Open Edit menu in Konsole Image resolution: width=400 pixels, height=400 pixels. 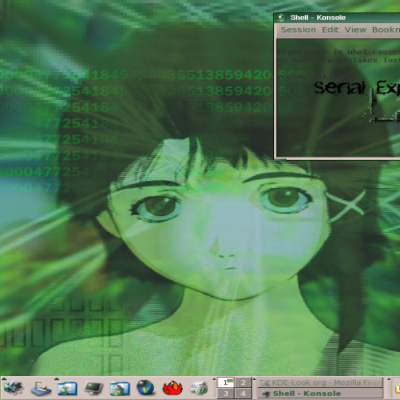330,30
